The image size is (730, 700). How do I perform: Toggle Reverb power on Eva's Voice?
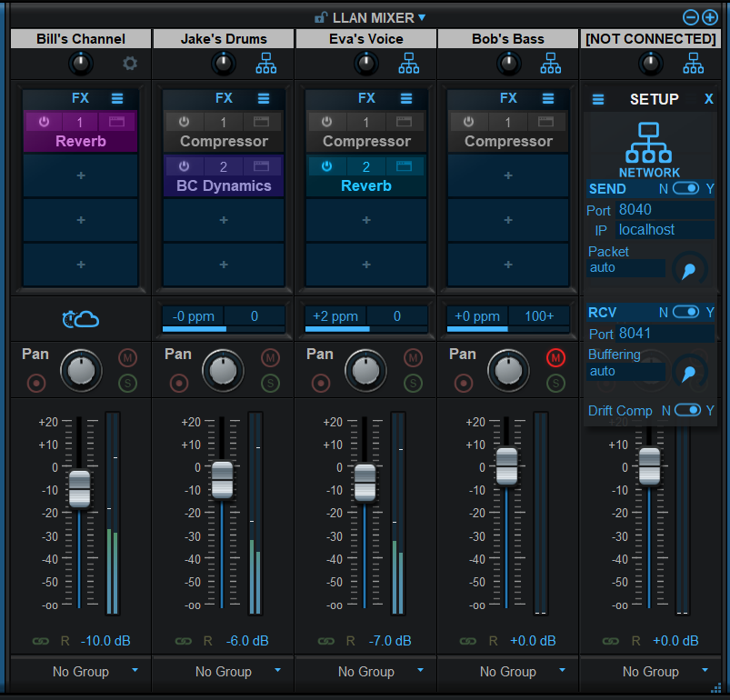(327, 166)
